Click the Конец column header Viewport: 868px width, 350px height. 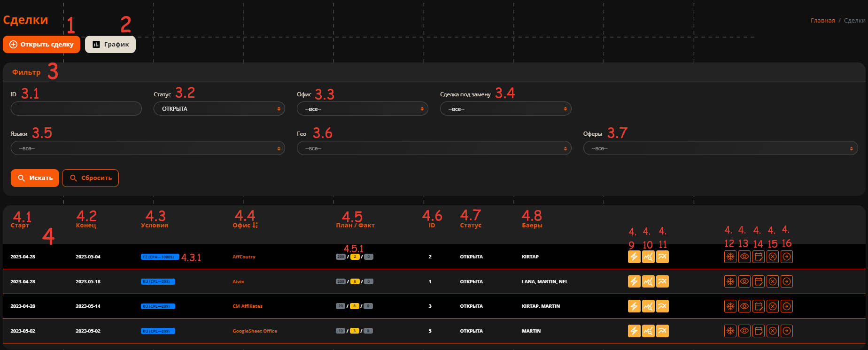tap(86, 226)
